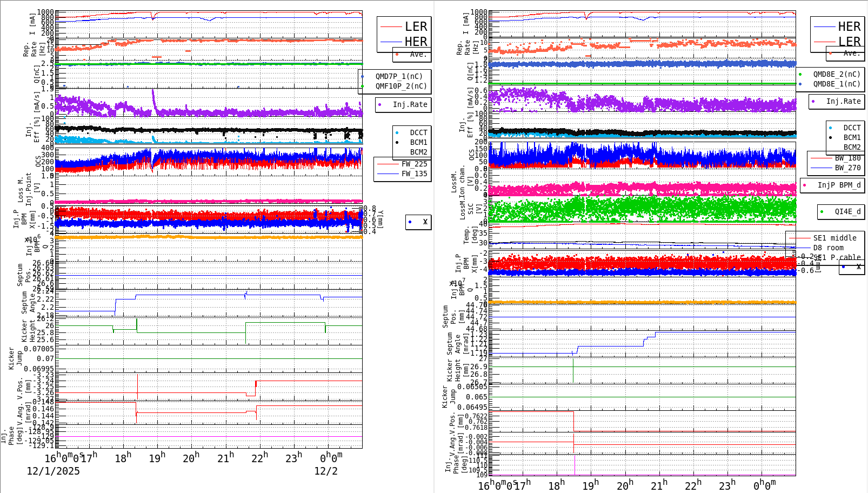
Task: Click the 12/1/2025 date label
Action: pyautogui.click(x=53, y=471)
